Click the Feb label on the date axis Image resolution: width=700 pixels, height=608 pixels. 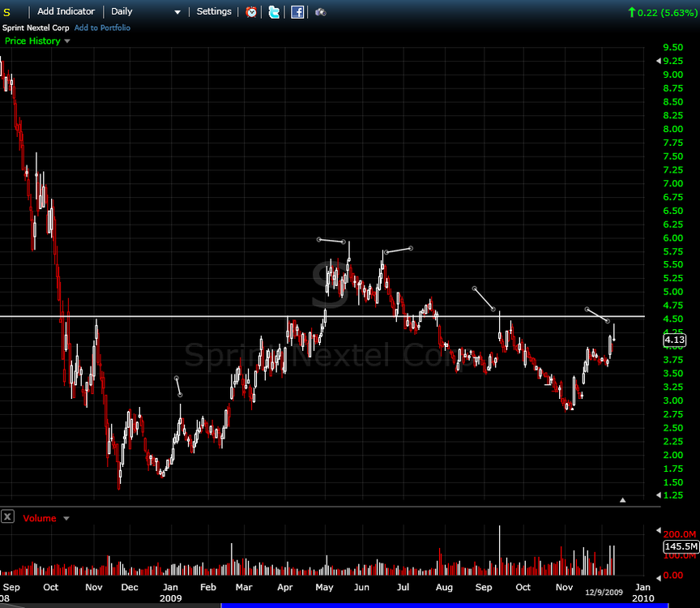point(208,587)
